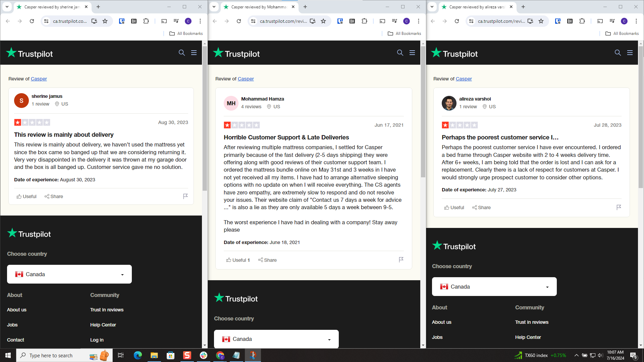Click install app icon in alireza varshoi address bar
644x362 pixels.
tap(530, 21)
